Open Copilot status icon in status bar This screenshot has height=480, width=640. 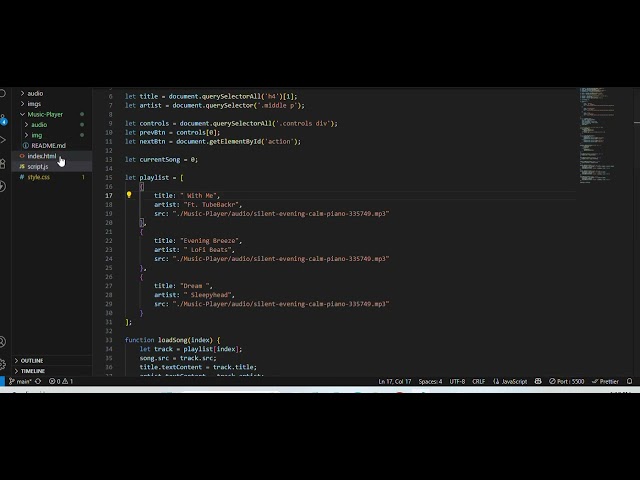point(538,381)
